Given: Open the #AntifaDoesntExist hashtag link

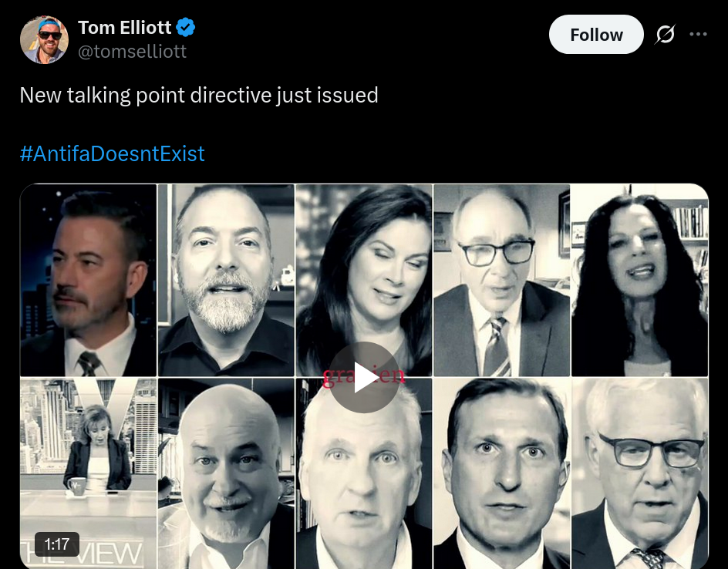Looking at the screenshot, I should [x=112, y=153].
